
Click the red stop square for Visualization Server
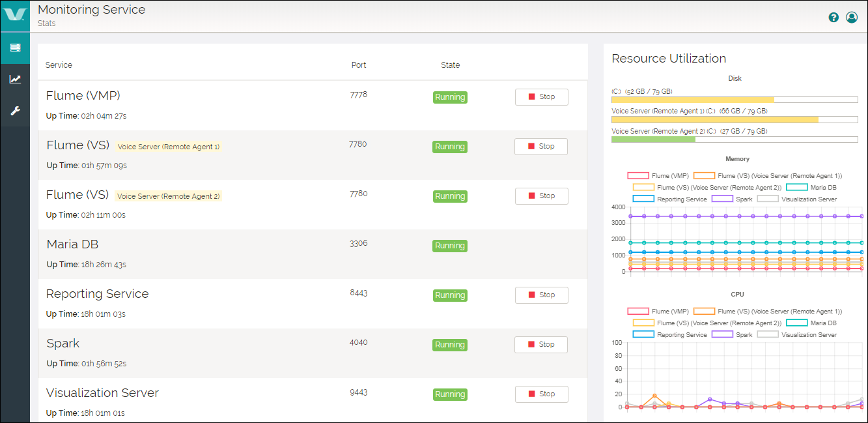(x=532, y=394)
